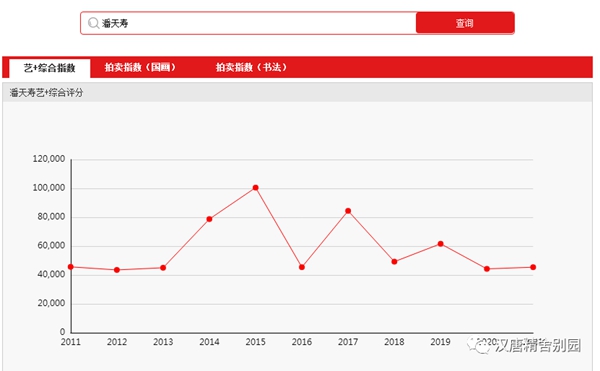Select the 2016 data point

[x=302, y=267]
